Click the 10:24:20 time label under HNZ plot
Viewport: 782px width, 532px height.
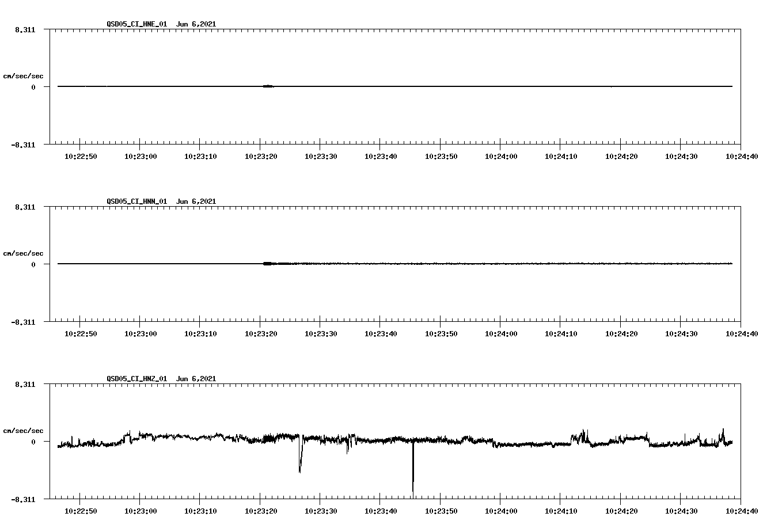621,511
